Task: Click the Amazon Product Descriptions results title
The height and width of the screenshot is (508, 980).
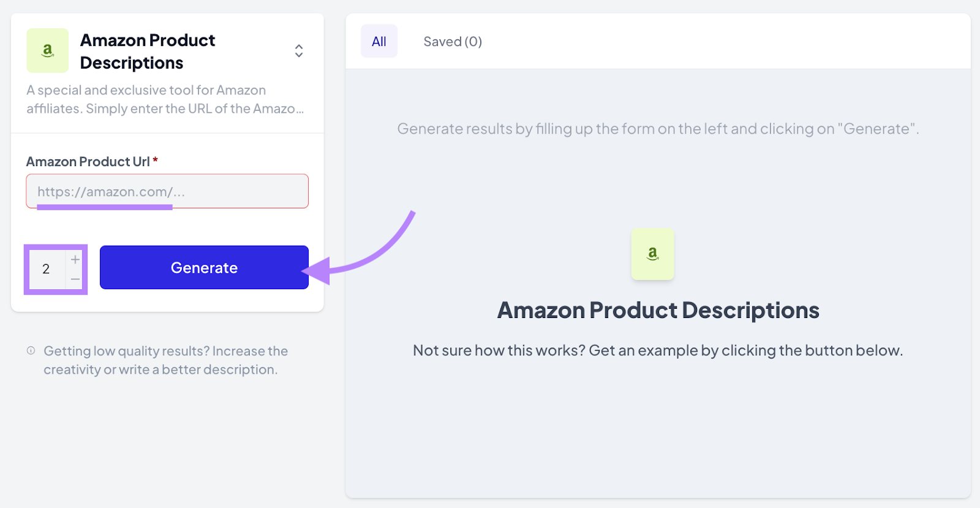Action: 658,309
